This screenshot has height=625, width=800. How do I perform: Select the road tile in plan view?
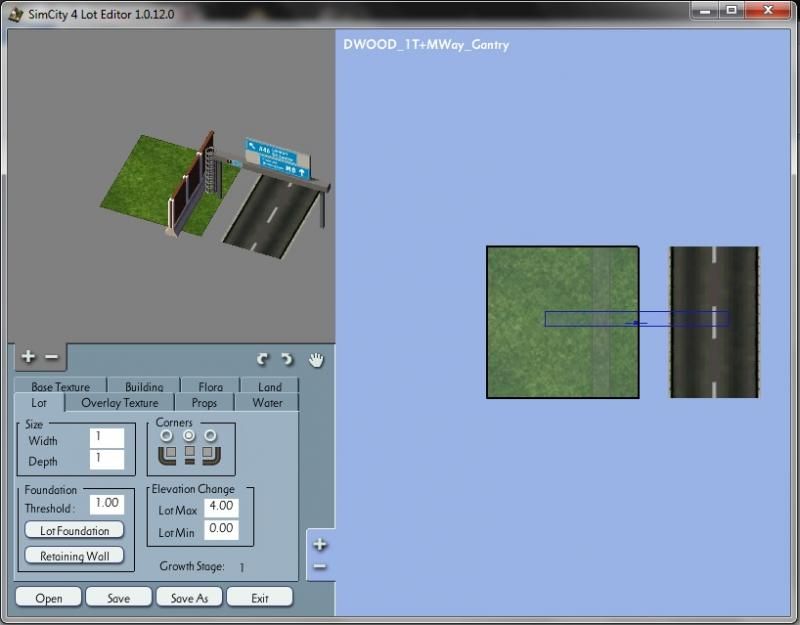[714, 322]
